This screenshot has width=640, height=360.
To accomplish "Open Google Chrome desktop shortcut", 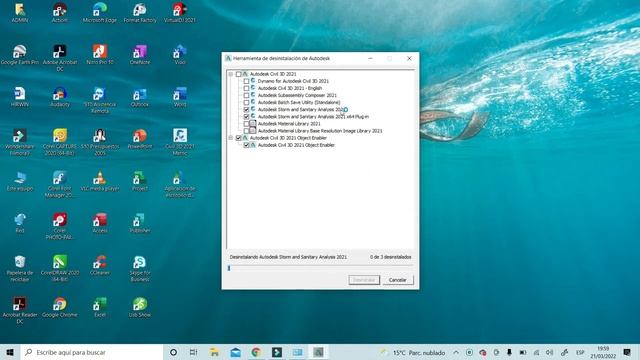I will [x=60, y=307].
